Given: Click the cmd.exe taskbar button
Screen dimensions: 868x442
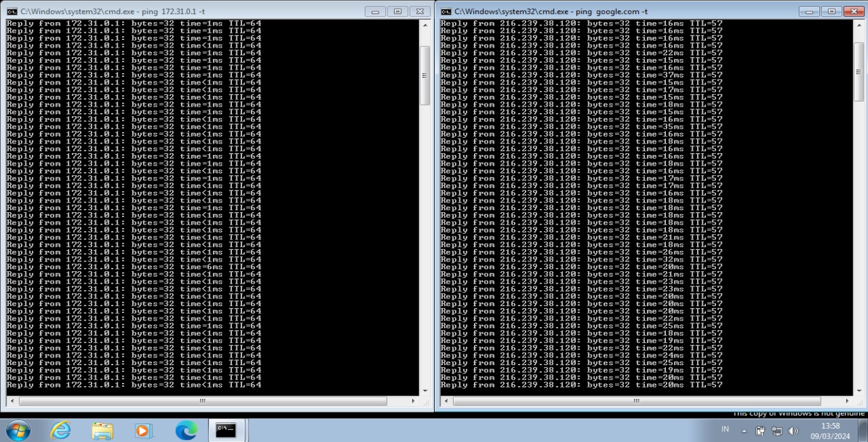Looking at the screenshot, I should [x=227, y=431].
